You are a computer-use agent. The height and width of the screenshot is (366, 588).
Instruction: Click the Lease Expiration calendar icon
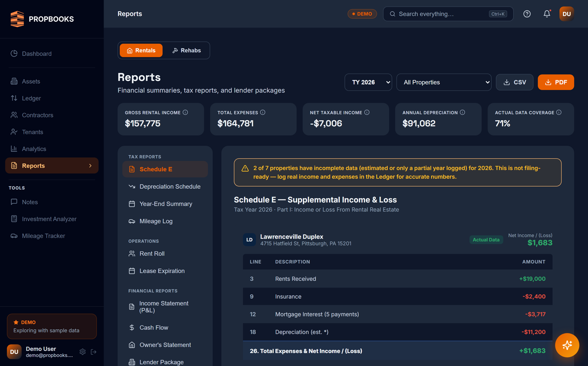point(132,271)
